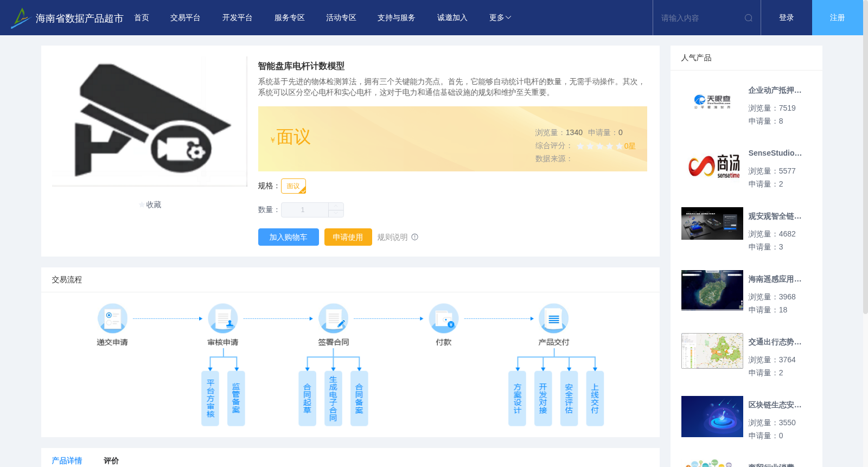Image resolution: width=868 pixels, height=467 pixels.
Task: Expand the 更多 navigation dropdown
Action: (x=500, y=18)
